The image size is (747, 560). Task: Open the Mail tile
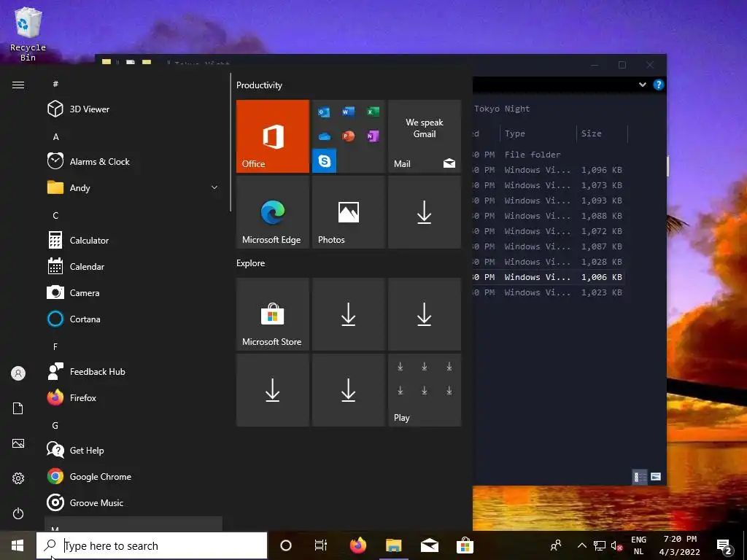pos(425,136)
